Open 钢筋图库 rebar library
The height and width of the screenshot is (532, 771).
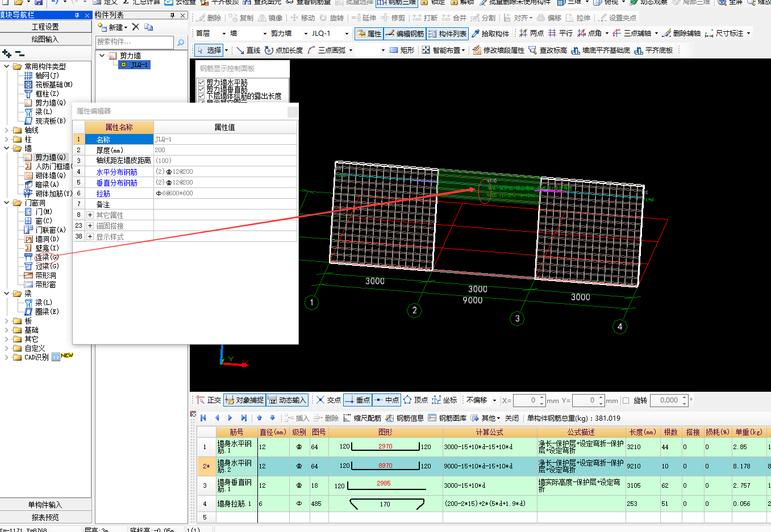447,418
